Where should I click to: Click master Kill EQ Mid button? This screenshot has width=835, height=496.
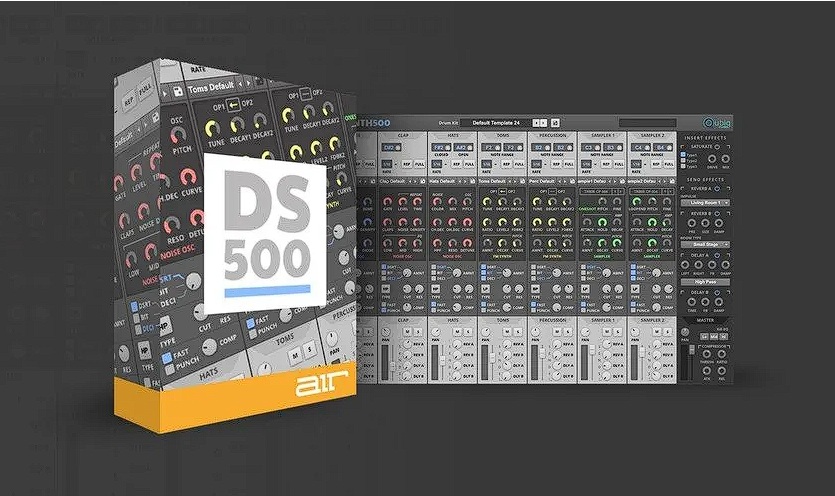point(714,336)
